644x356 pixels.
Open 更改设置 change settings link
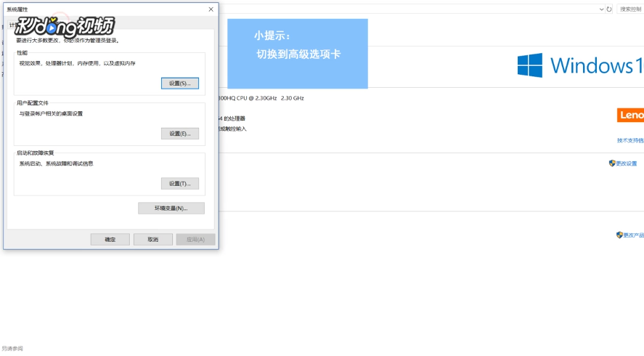click(x=627, y=163)
